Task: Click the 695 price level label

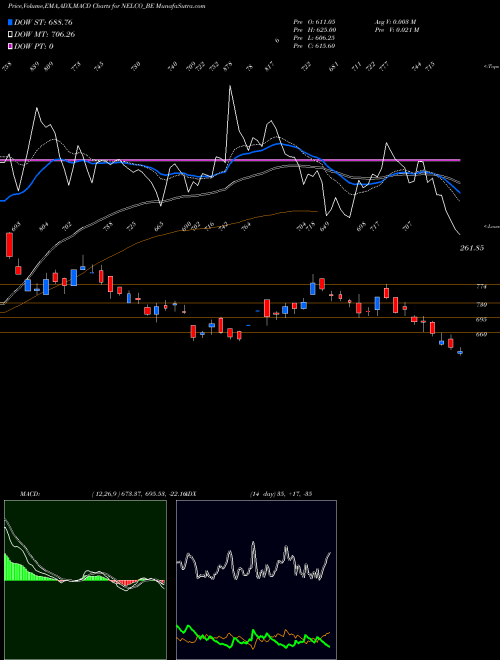Action: [481, 319]
